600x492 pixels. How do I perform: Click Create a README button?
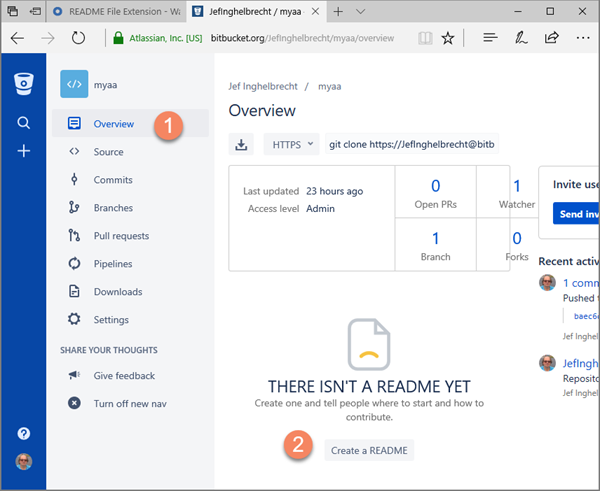click(x=369, y=450)
